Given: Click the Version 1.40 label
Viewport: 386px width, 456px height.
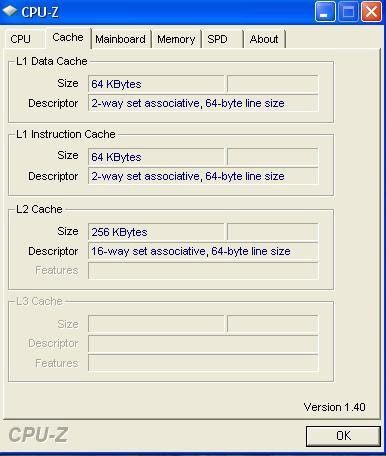Looking at the screenshot, I should [334, 407].
